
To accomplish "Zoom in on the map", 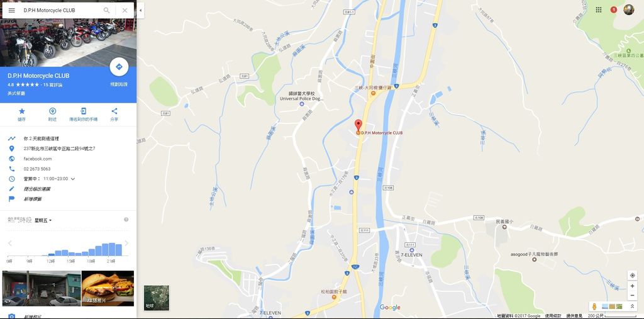I will tap(632, 286).
